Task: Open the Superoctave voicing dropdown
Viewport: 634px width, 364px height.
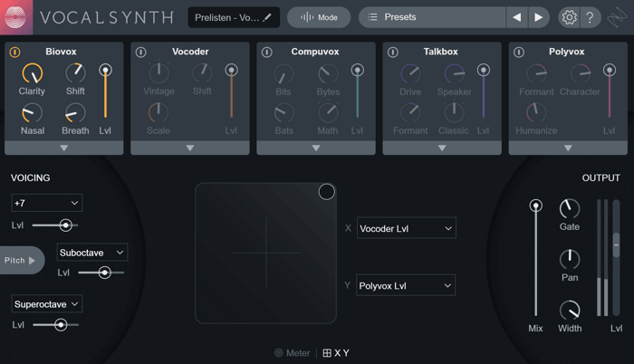Action: [x=47, y=303]
